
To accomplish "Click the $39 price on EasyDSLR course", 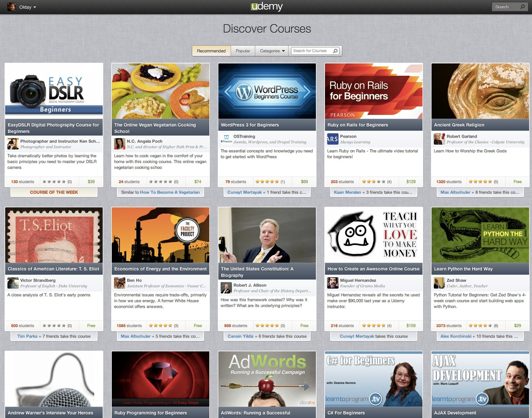I will tap(91, 181).
